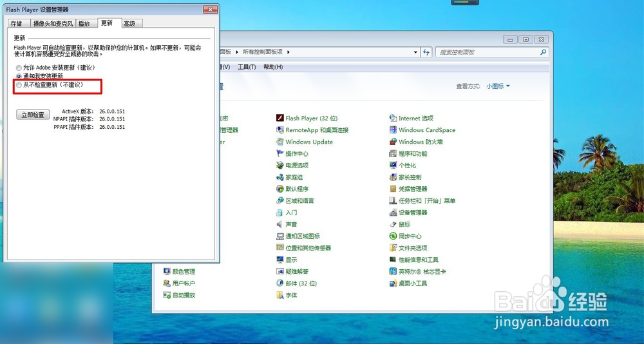The image size is (644, 344).
Task: Select 通知我安装更新 radio button
Action: click(x=19, y=76)
